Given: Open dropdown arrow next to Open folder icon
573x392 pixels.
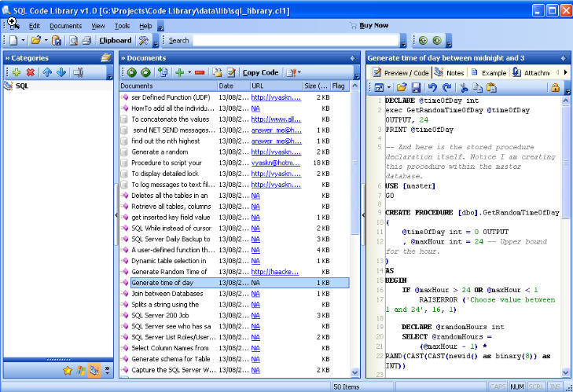Looking at the screenshot, I should 46,41.
